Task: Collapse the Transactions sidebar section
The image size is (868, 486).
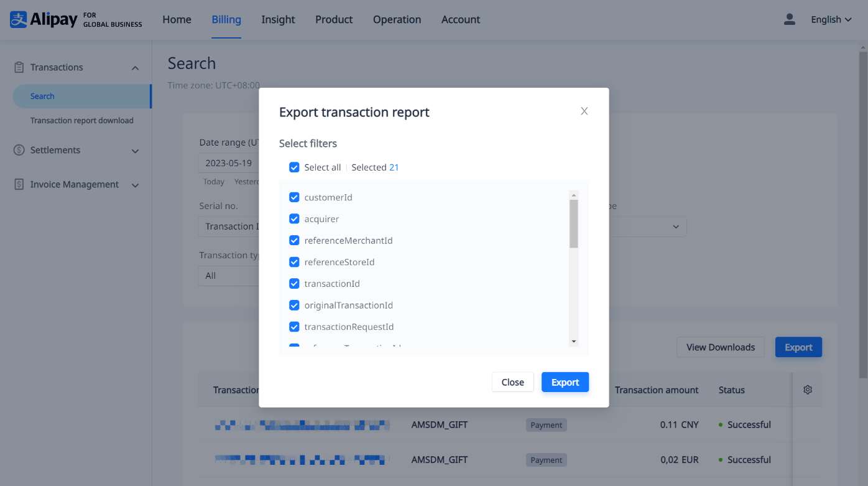Action: point(135,67)
